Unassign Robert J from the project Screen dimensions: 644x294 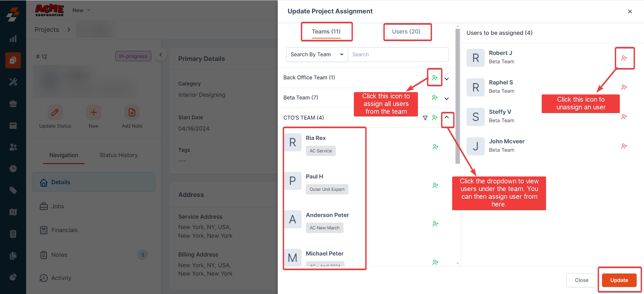624,58
